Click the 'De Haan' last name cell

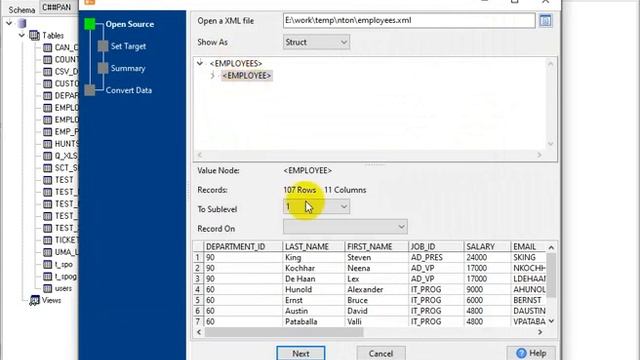pyautogui.click(x=313, y=279)
